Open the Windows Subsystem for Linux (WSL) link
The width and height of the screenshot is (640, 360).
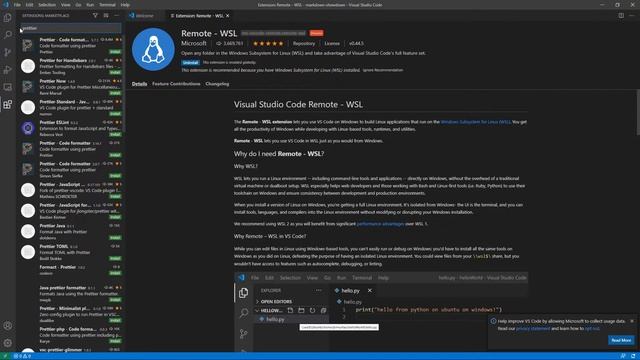tap(476, 122)
